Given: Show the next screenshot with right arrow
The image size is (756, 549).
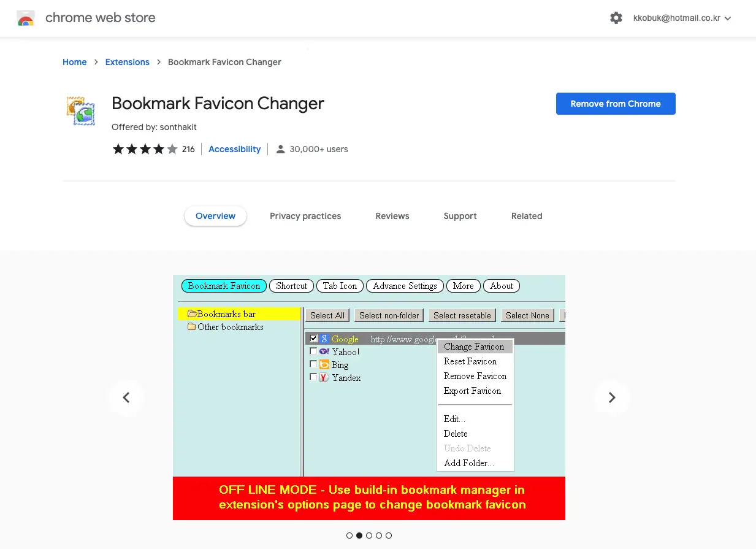Looking at the screenshot, I should (x=612, y=397).
